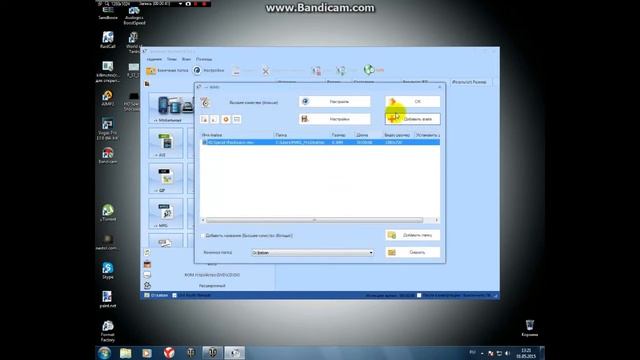
Task: Click the greyed-out document icon beside Настройки
Action: pyautogui.click(x=236, y=71)
